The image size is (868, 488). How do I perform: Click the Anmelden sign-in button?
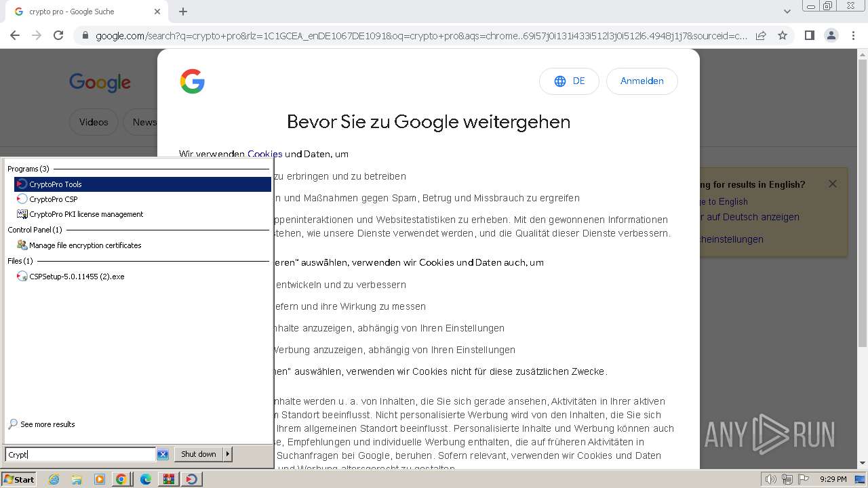coord(642,81)
